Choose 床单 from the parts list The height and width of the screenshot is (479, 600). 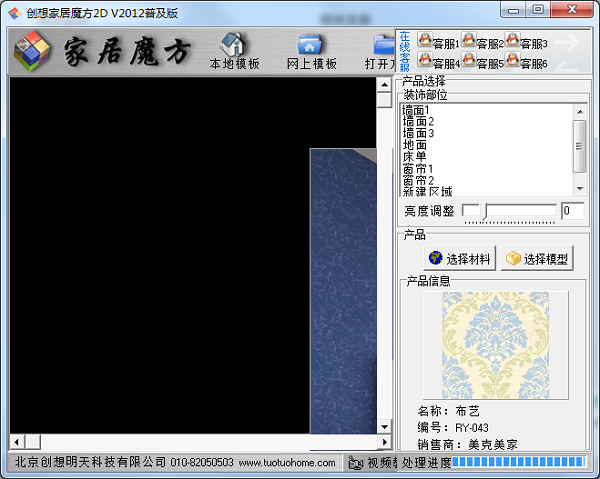pos(415,157)
